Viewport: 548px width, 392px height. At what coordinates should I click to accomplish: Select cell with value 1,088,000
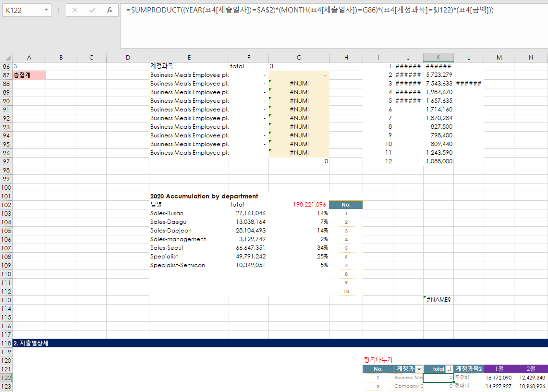click(x=438, y=161)
